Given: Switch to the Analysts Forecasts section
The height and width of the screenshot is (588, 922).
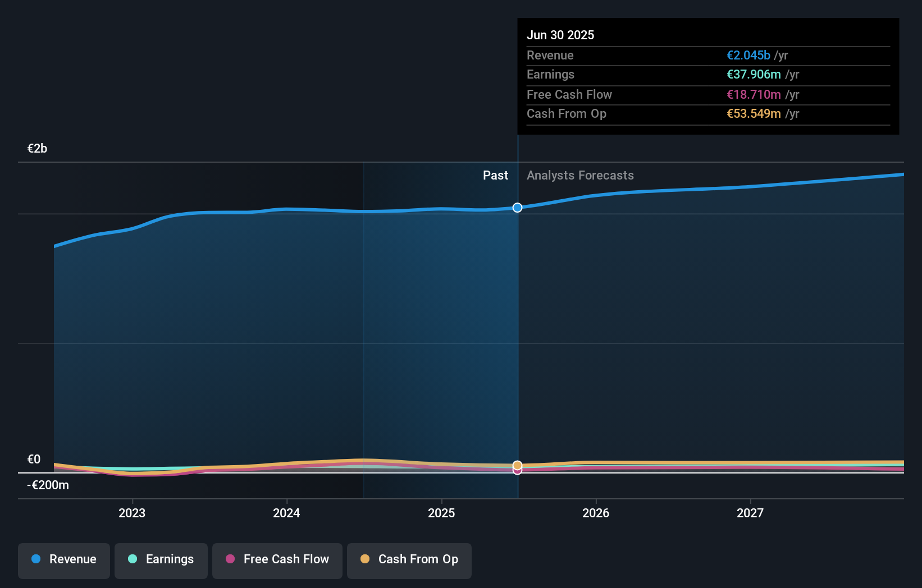Looking at the screenshot, I should coord(580,175).
